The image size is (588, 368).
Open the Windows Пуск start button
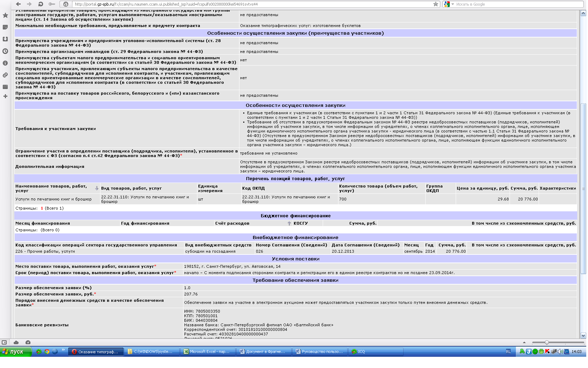click(16, 352)
